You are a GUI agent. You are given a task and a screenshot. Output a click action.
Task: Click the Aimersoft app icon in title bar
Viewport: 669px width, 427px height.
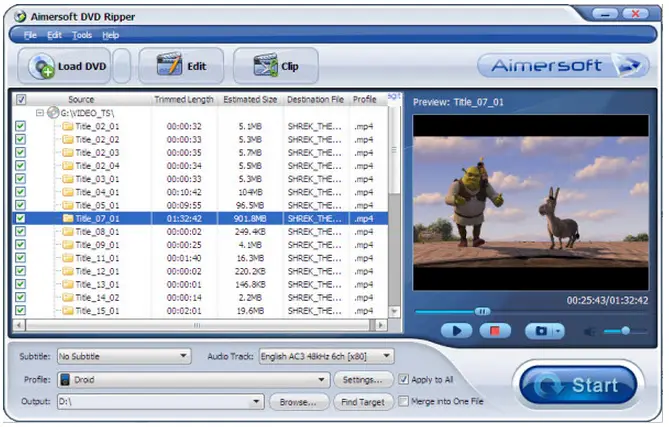[20, 16]
